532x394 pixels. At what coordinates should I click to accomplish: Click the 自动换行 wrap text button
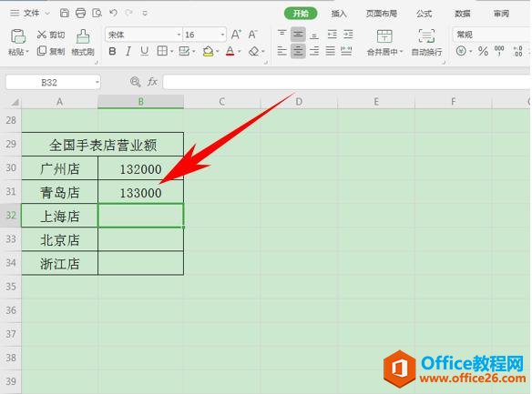(426, 43)
